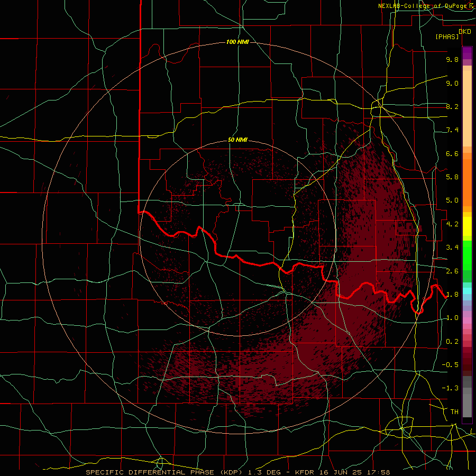The image size is (476, 476).
Task: Click the yellow segment of the color bar
Action: [x=467, y=226]
